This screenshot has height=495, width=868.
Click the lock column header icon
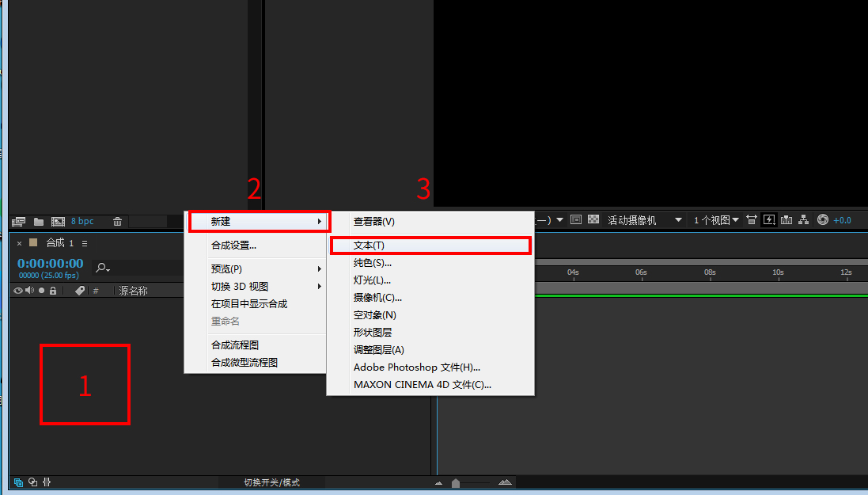click(x=53, y=291)
